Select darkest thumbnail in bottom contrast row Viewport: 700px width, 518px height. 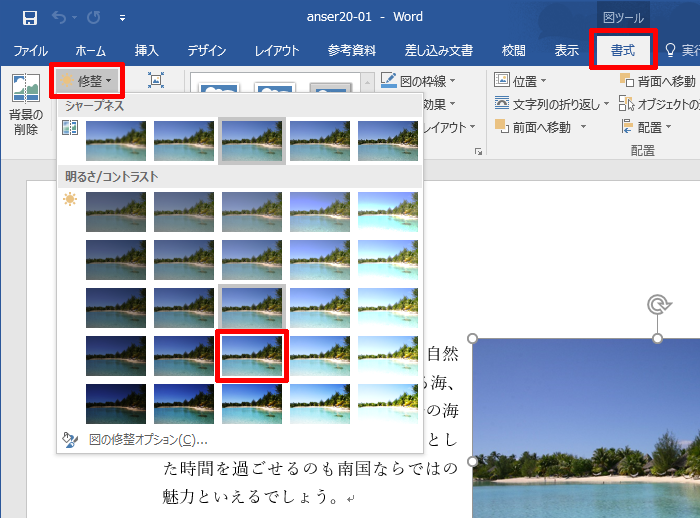point(116,404)
